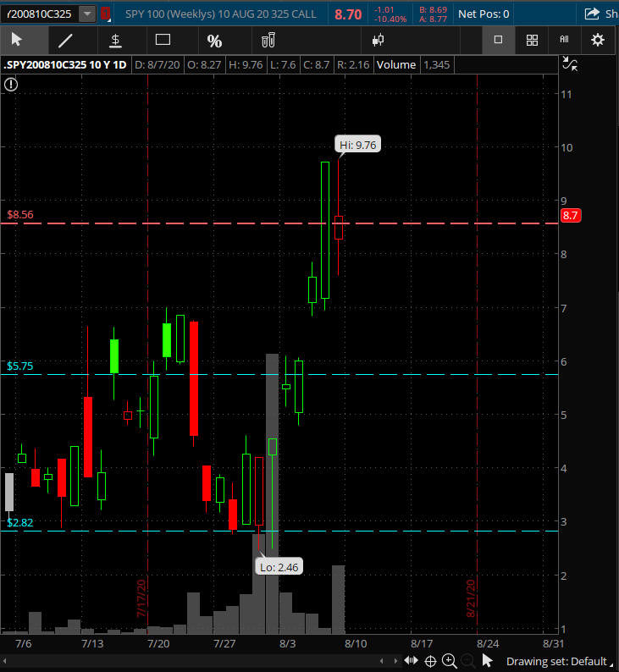
Task: Select the rectangle drawing tool
Action: (x=163, y=40)
